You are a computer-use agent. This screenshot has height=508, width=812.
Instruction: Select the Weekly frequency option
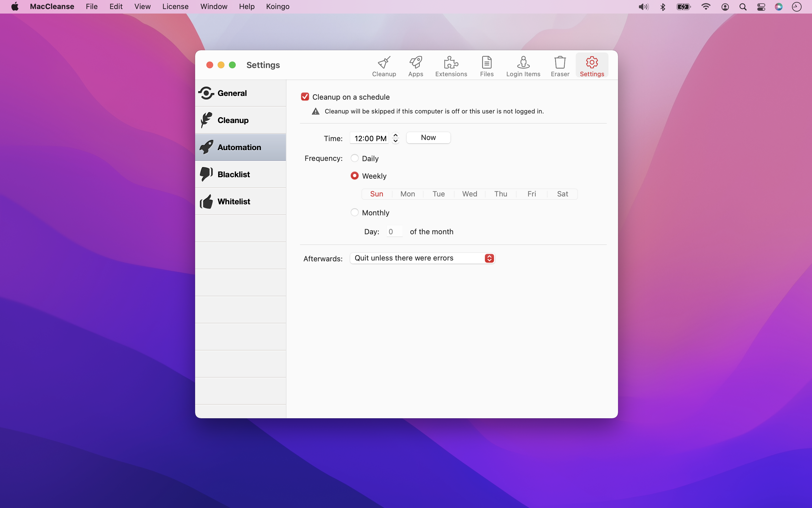pyautogui.click(x=354, y=176)
